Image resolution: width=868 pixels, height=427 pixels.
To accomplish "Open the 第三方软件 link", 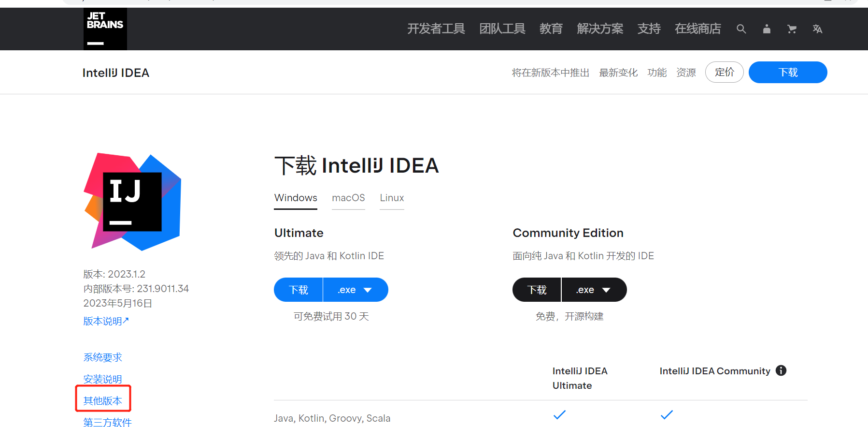I will point(107,422).
